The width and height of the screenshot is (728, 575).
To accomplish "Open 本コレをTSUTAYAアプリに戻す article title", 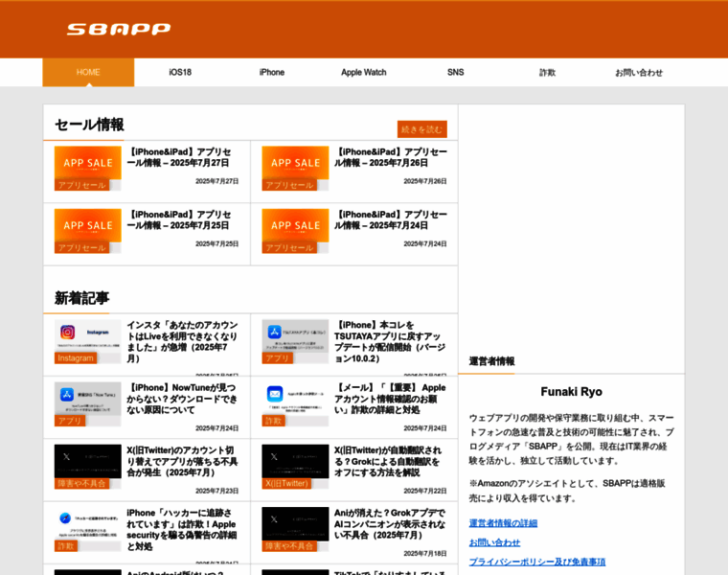I will [390, 341].
